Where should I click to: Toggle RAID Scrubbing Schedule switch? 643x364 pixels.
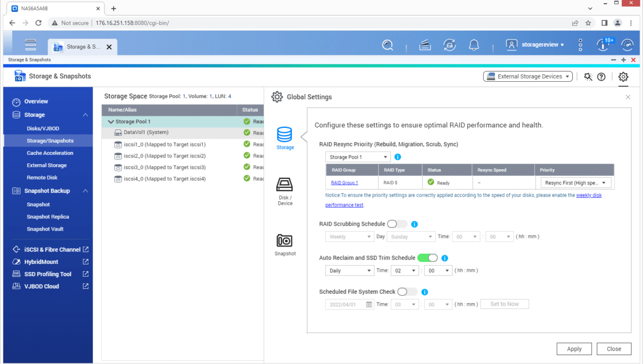pyautogui.click(x=397, y=224)
